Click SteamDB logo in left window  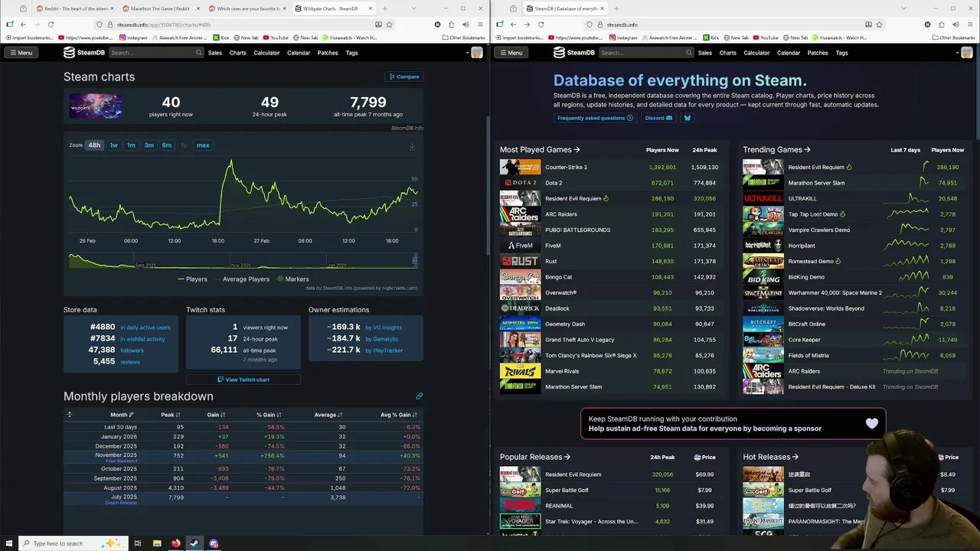point(84,53)
